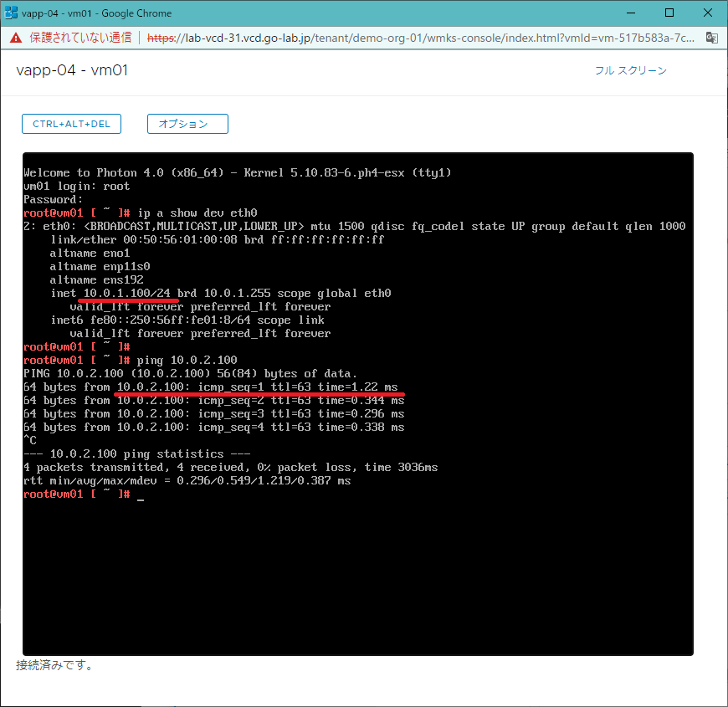This screenshot has height=707, width=728.
Task: Click the 'altname ens192' line
Action: 96,280
